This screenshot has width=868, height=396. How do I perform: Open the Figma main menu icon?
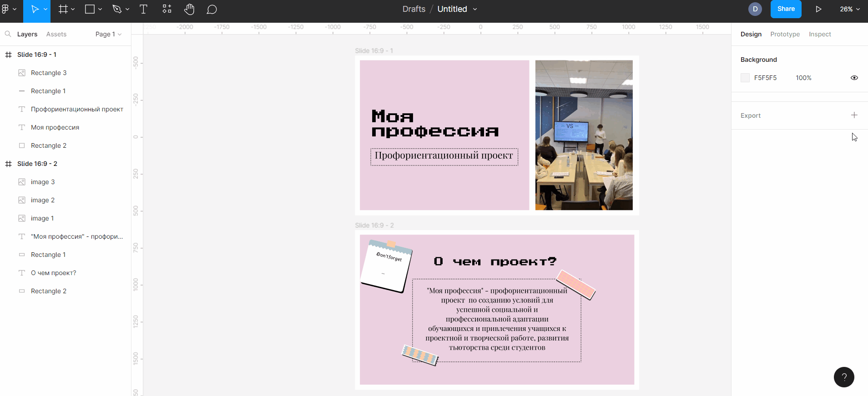click(5, 9)
